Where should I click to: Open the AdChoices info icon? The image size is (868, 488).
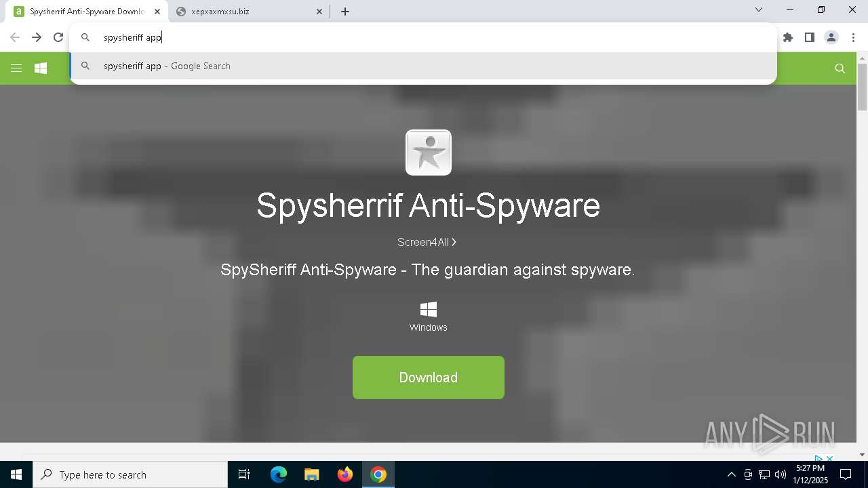click(x=818, y=459)
